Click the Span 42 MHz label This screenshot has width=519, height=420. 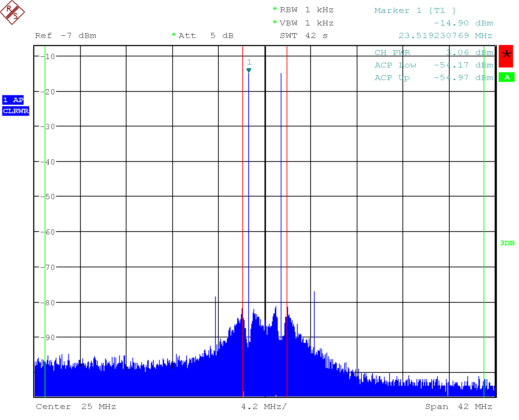coord(459,407)
